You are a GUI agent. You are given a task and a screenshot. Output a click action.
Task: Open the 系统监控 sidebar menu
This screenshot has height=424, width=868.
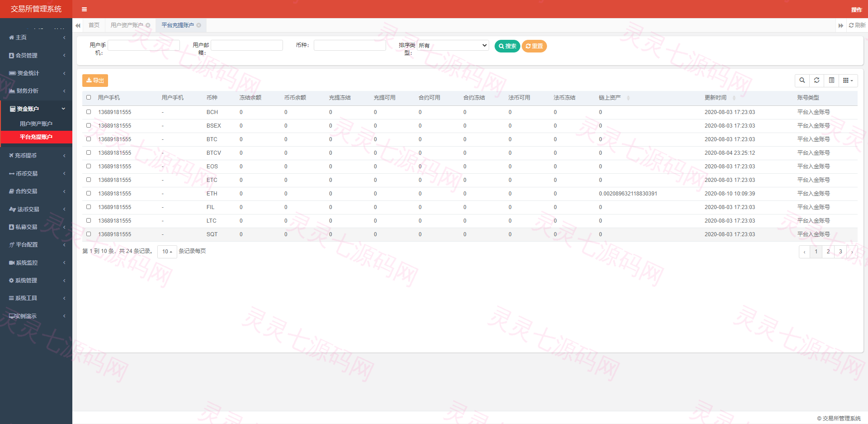[36, 262]
